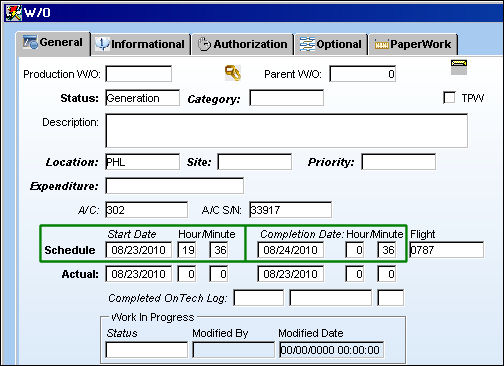Click the Actual start Hour field
The width and height of the screenshot is (504, 366).
(187, 274)
